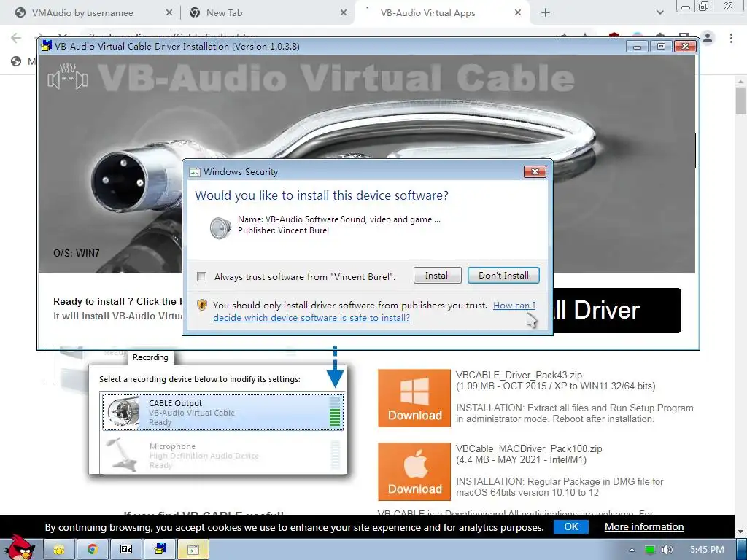Expand the tab search chevron

(659, 13)
